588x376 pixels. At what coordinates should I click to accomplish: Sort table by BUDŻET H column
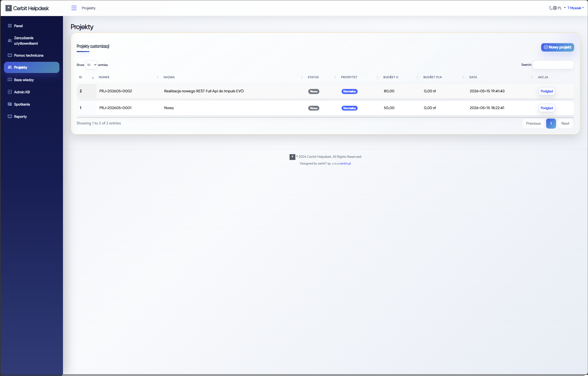[x=401, y=77]
